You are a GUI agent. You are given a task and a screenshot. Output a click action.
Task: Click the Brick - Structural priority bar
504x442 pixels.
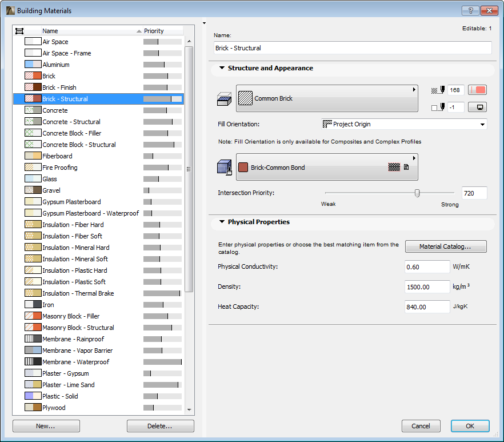(163, 99)
